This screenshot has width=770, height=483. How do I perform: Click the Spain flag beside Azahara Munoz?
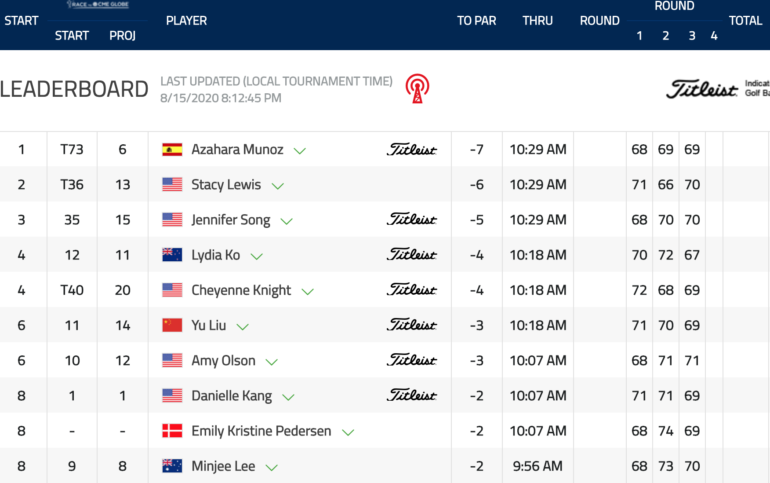172,149
